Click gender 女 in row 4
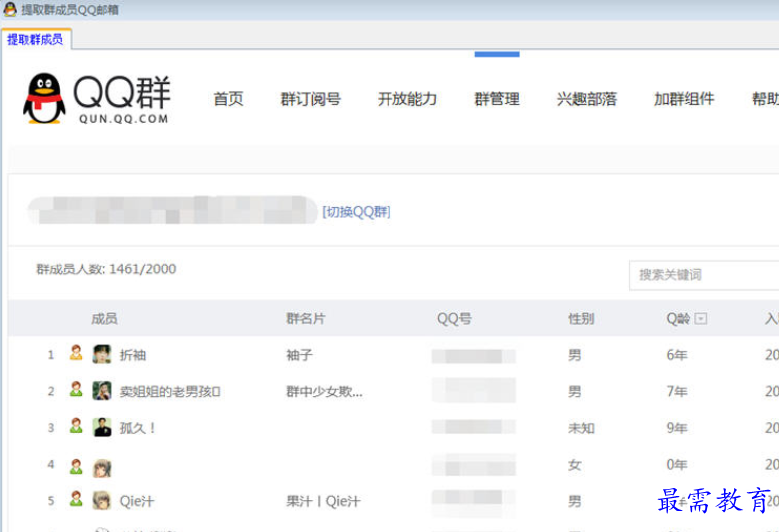779x532 pixels. click(575, 465)
